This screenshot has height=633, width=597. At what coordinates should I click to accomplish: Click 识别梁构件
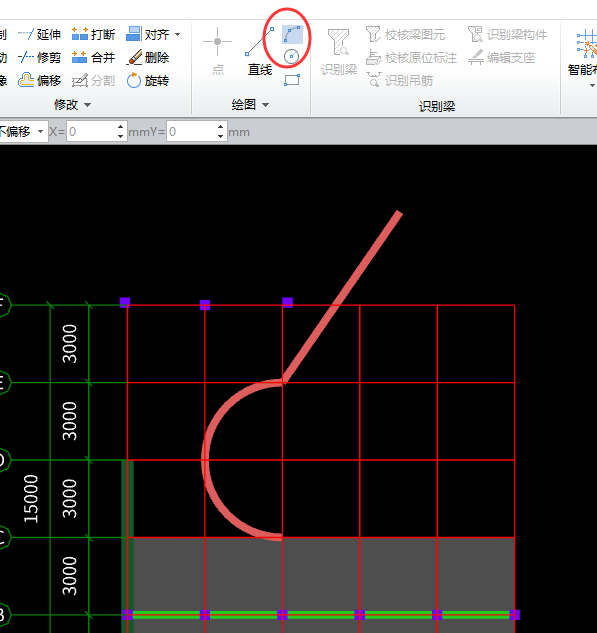pos(507,34)
